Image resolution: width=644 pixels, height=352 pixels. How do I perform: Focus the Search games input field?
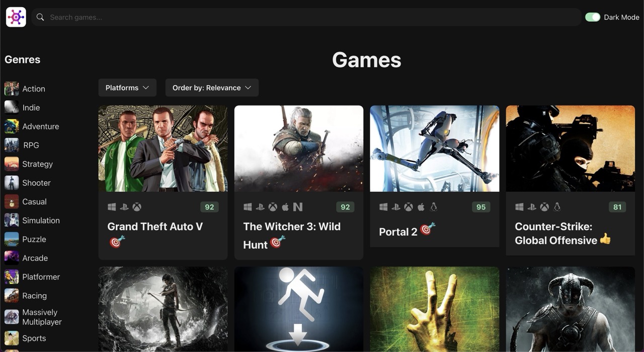306,17
